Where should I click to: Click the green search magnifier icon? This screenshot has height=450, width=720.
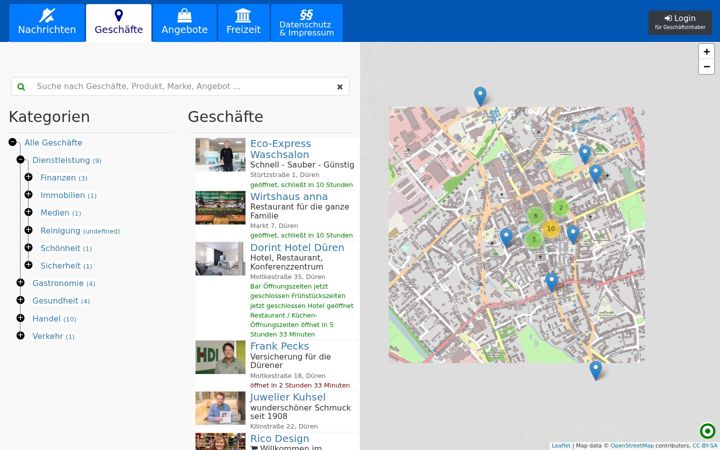point(21,87)
